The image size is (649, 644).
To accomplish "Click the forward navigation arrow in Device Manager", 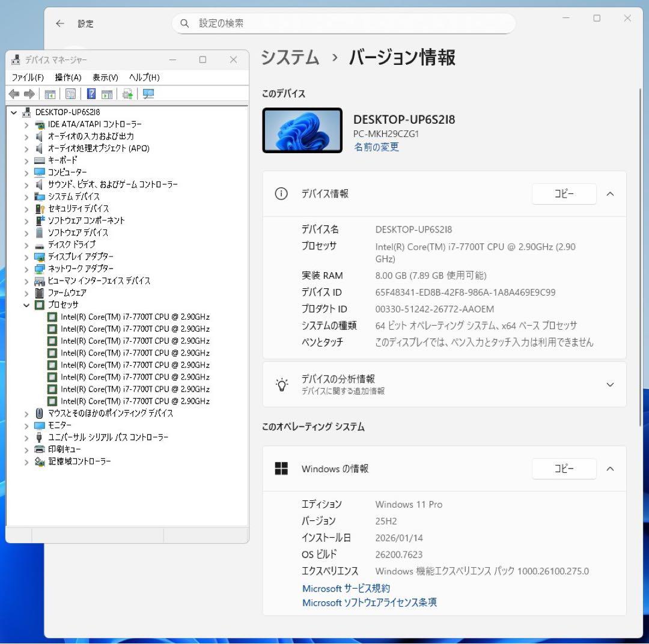I will (28, 93).
